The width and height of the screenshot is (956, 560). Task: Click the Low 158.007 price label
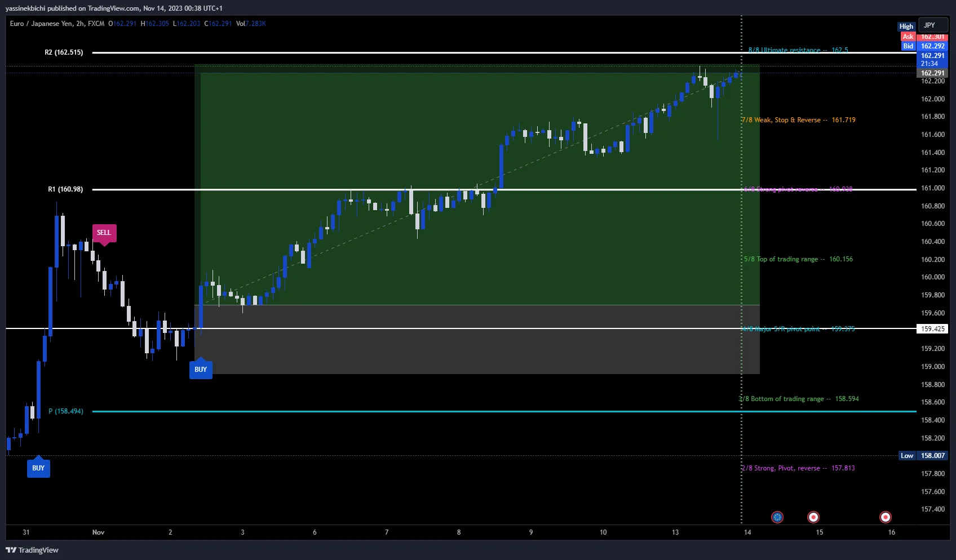924,456
